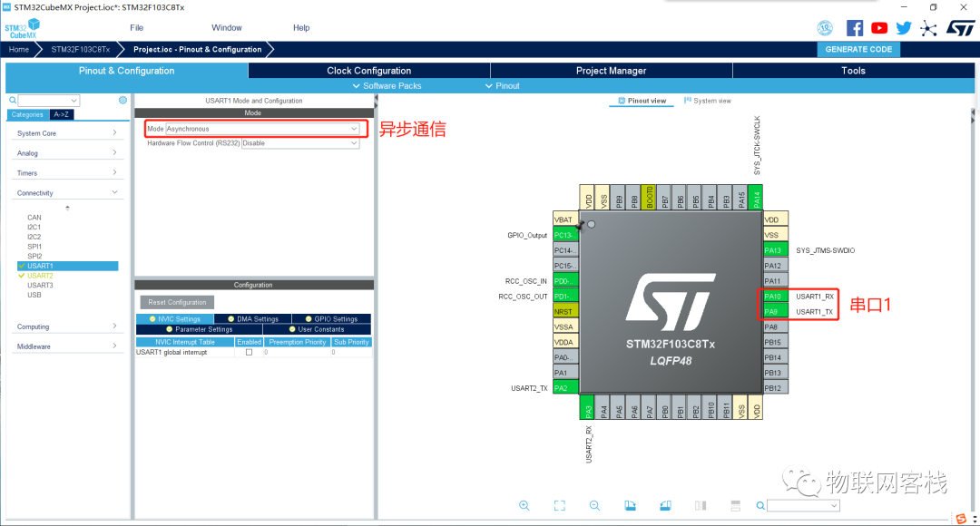Open the USART1 Mode dropdown
Viewport: 980px width, 526px height.
click(262, 129)
